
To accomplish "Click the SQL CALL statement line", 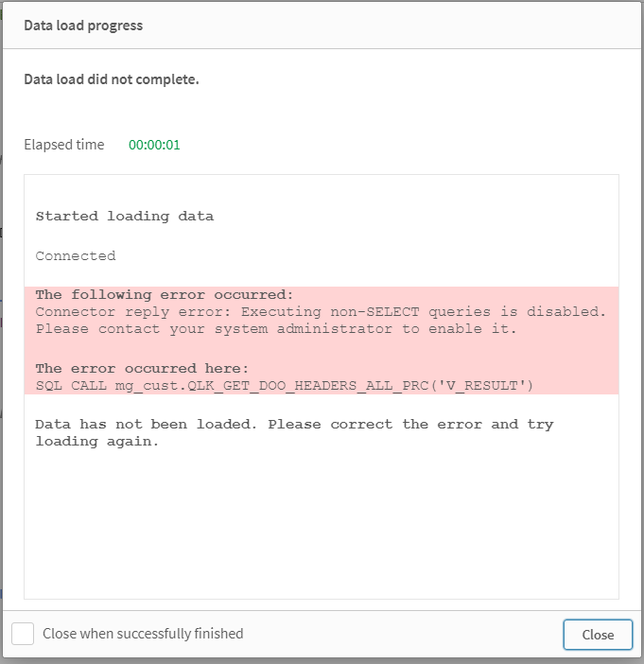I will coord(285,385).
